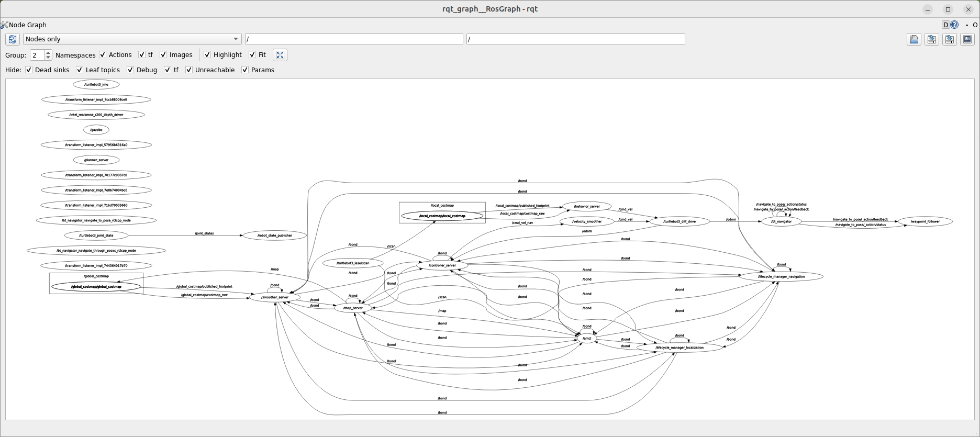Select the /lifecycle_manager_navigation node
The image size is (980, 437).
click(x=782, y=276)
